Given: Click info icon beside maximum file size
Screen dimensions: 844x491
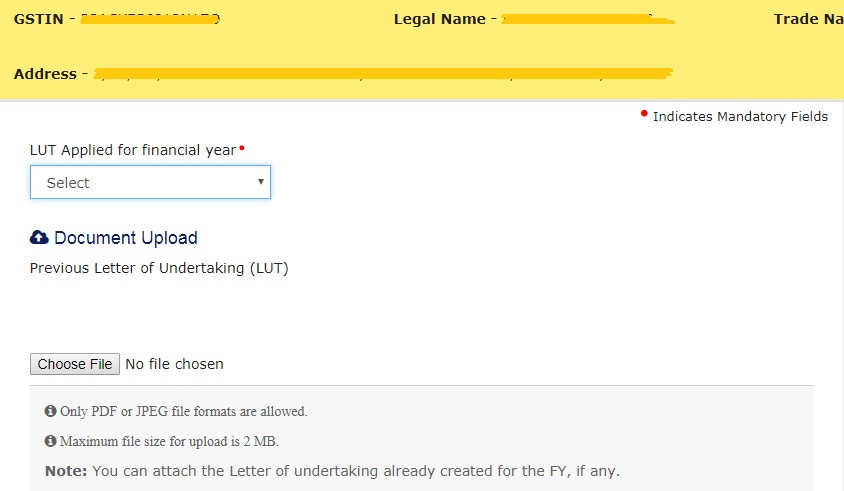Looking at the screenshot, I should coord(51,441).
